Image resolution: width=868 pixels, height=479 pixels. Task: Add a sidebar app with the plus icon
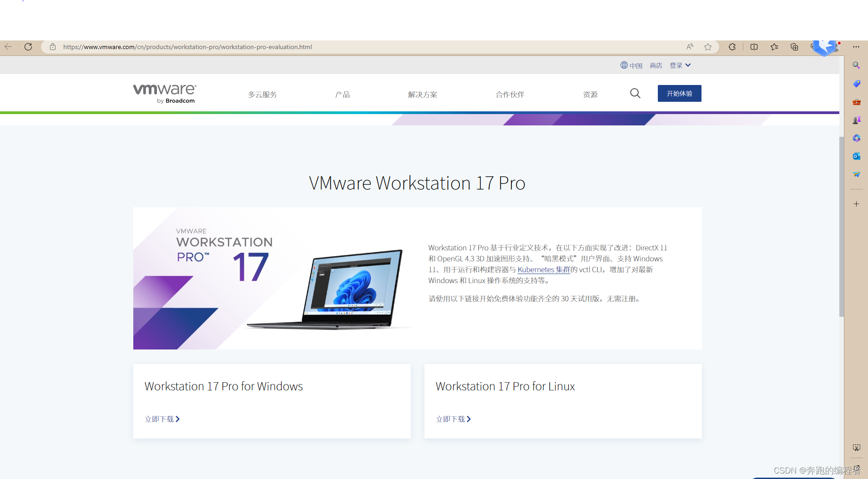856,204
